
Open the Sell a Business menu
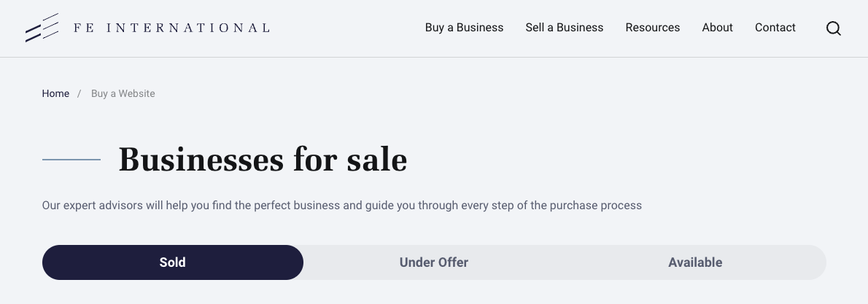pyautogui.click(x=564, y=28)
